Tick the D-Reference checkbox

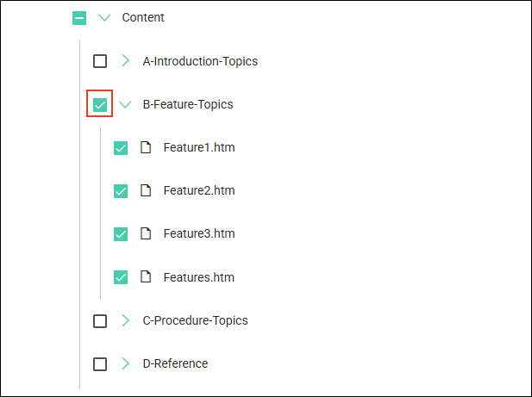tap(100, 363)
